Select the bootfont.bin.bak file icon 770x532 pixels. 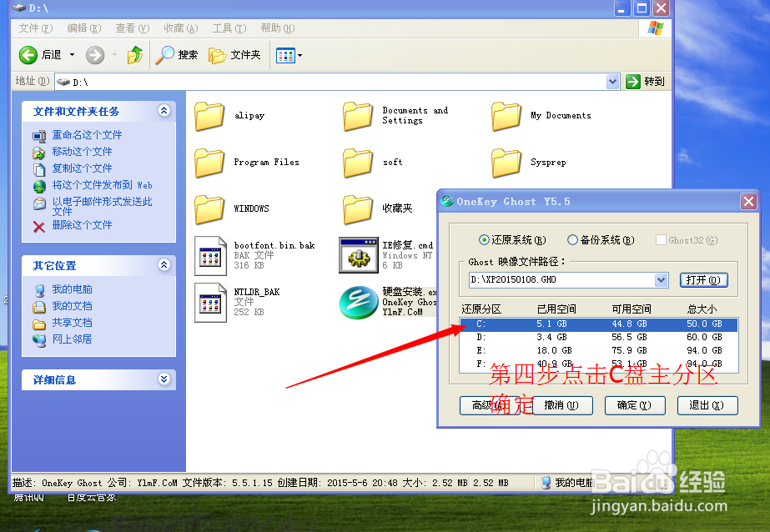tap(211, 256)
